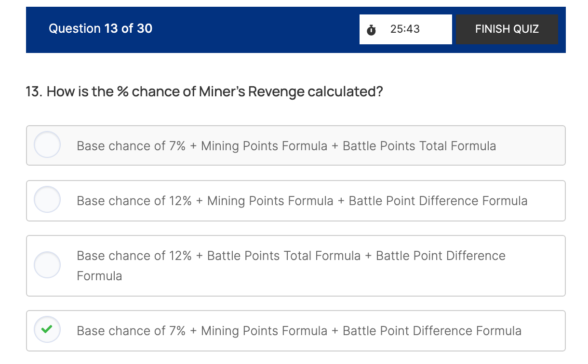The width and height of the screenshot is (588, 364).
Task: Click blank right end of second answer card
Action: (549, 201)
